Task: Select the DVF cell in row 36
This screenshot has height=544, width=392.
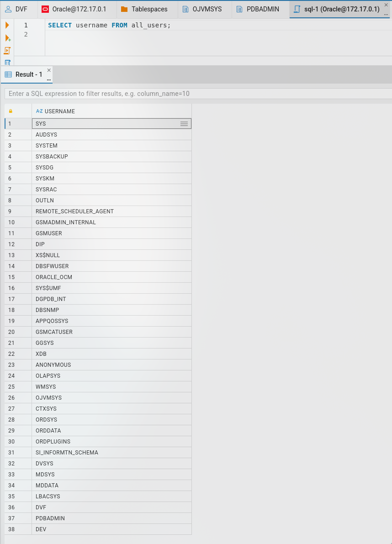Action: pos(111,507)
